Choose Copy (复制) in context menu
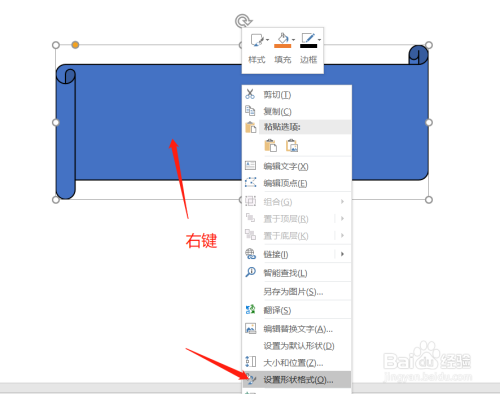The image size is (500, 394). pyautogui.click(x=297, y=111)
